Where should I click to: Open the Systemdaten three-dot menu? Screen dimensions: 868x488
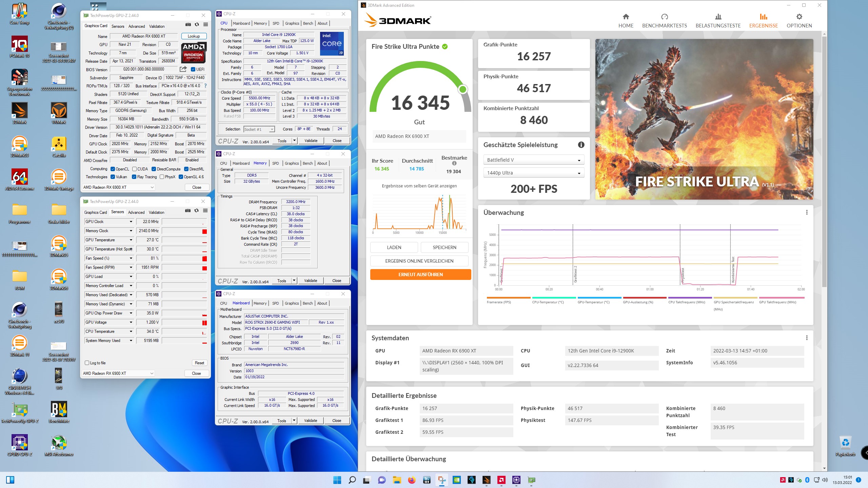click(807, 338)
